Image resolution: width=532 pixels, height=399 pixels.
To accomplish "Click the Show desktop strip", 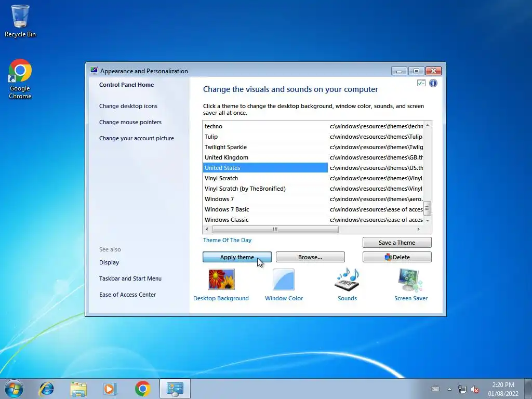I will tap(528, 389).
